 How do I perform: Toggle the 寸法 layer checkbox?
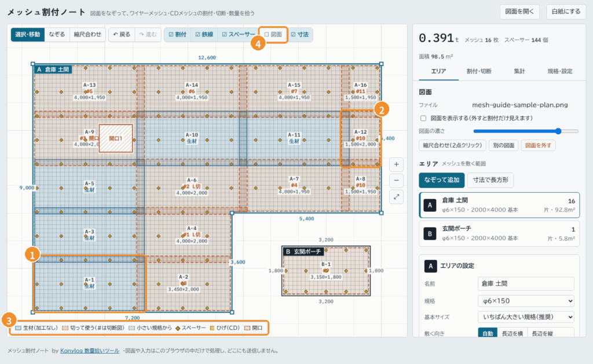coord(299,34)
